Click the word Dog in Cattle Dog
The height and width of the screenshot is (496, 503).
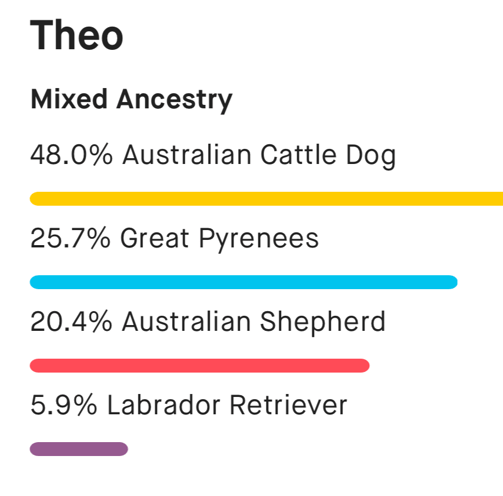(371, 156)
